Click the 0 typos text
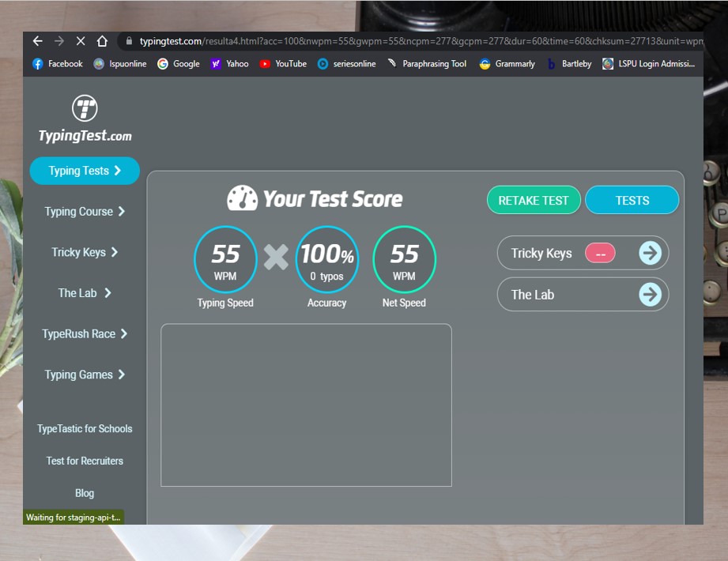Screen dimensions: 728x561 [327, 277]
